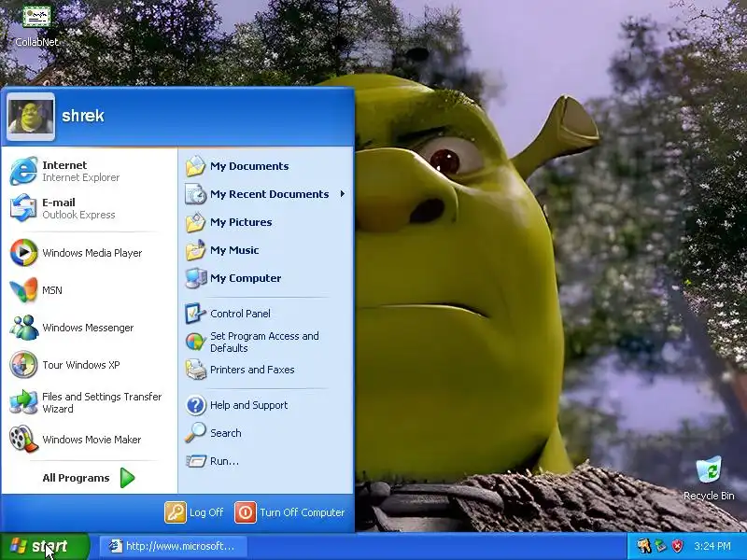Switch to the http://www.microsoft... taskbar window
Screen dimensions: 747x560
(174, 546)
